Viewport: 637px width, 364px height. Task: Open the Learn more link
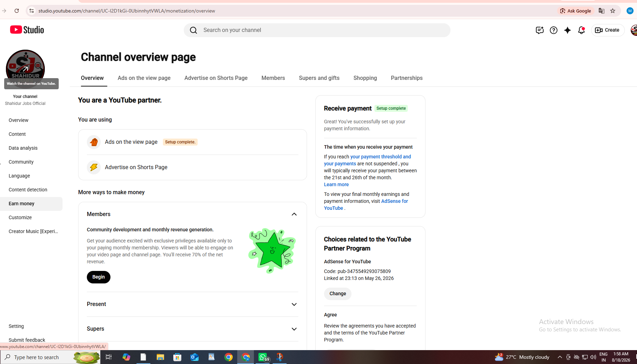click(x=336, y=185)
